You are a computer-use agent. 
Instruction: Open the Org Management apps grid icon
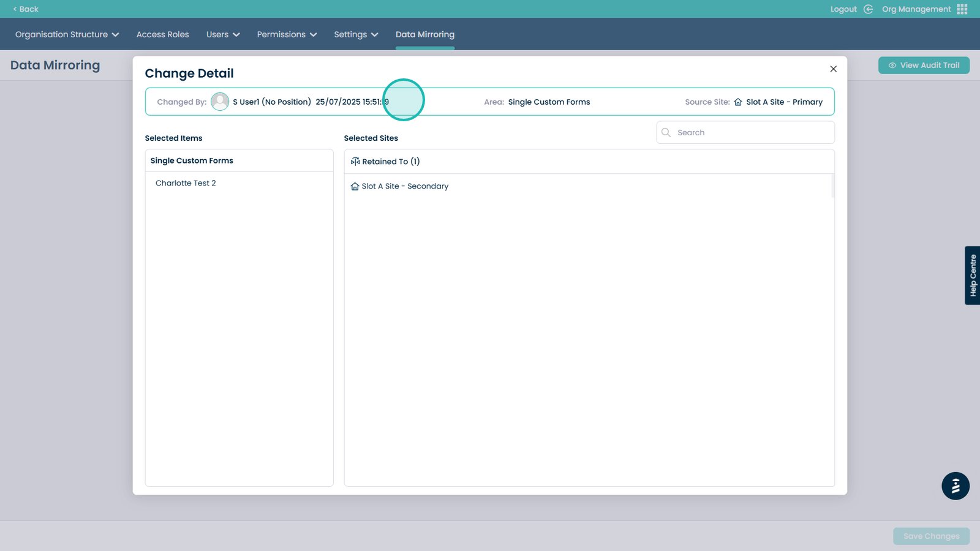pyautogui.click(x=962, y=9)
